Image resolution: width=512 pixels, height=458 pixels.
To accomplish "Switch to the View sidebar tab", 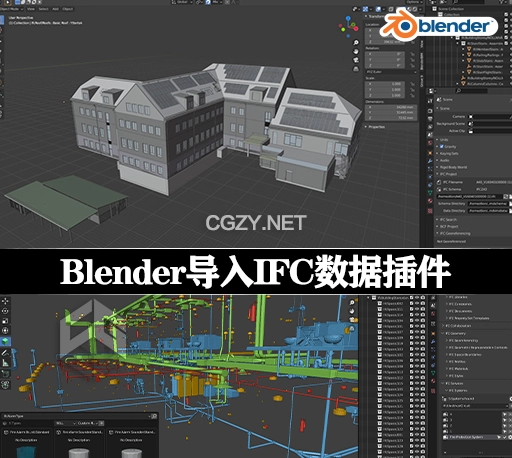I will coord(422,44).
